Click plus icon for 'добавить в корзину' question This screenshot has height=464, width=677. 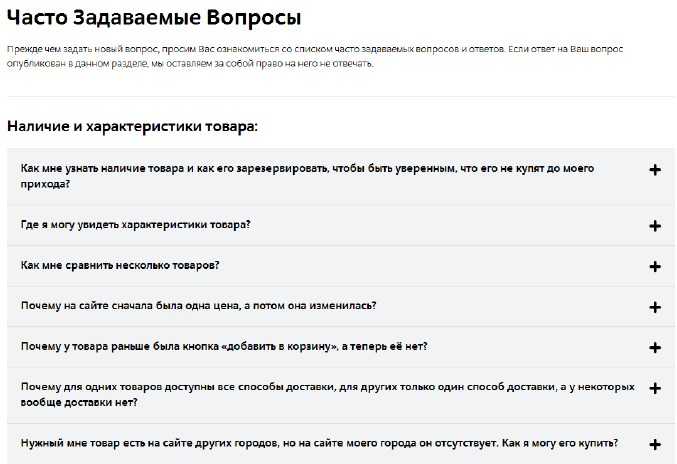tap(655, 347)
